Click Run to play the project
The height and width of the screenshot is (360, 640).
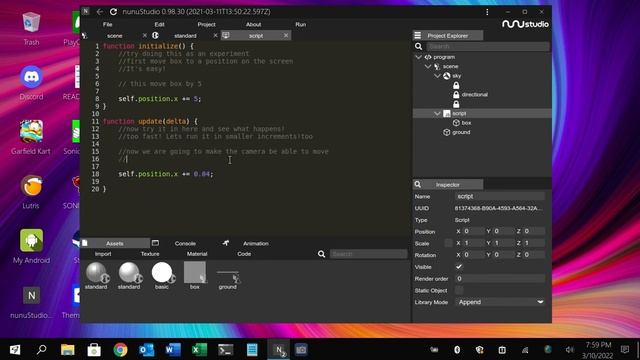point(300,24)
